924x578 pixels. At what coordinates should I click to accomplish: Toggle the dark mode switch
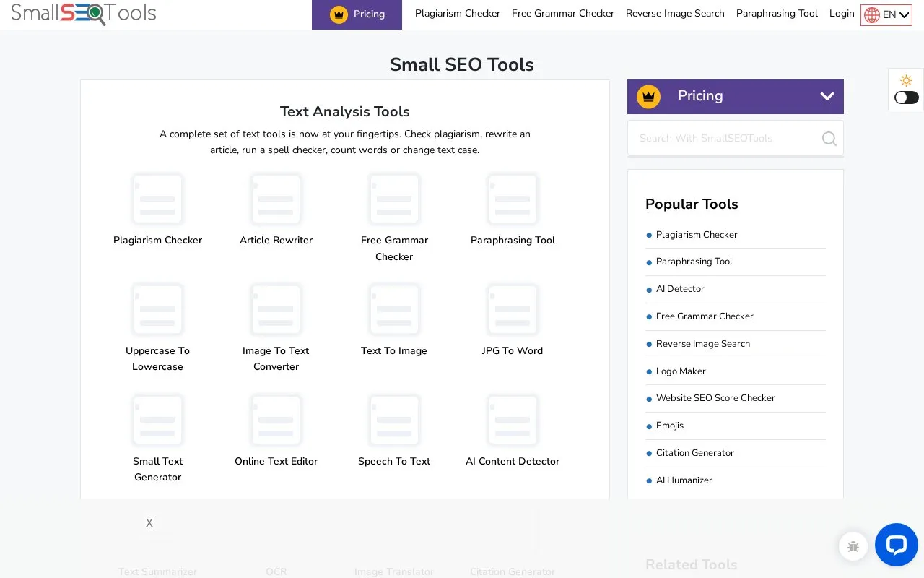click(907, 98)
